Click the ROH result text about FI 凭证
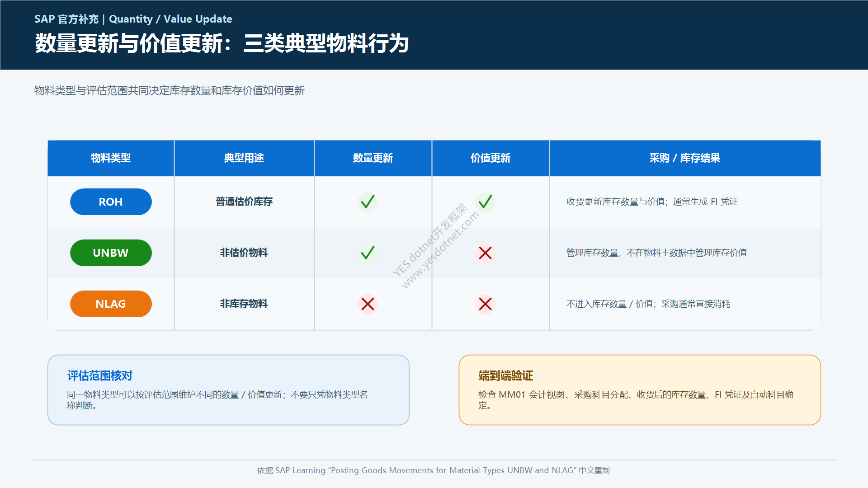 (652, 202)
